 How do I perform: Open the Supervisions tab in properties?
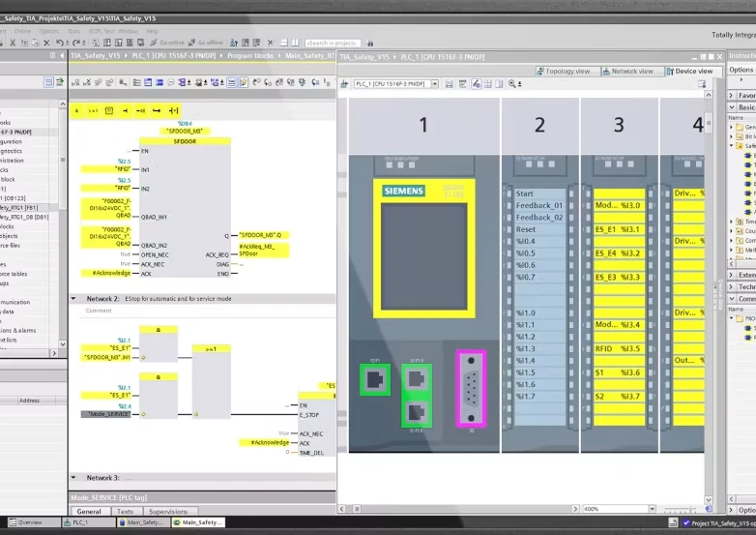[168, 512]
